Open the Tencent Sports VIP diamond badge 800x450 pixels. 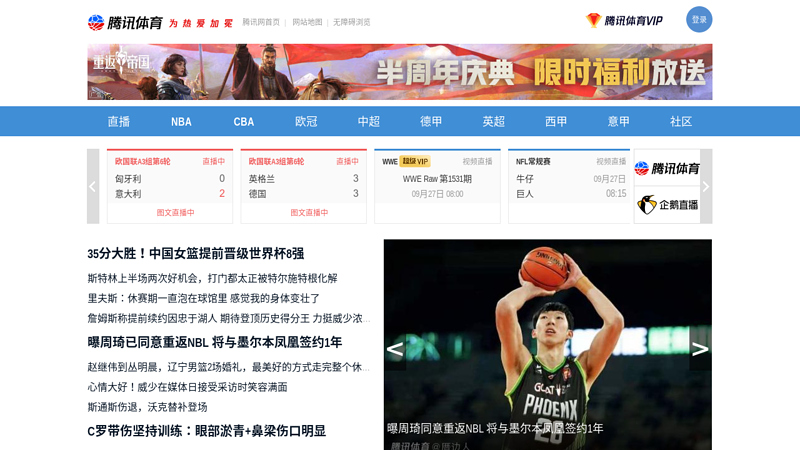624,20
